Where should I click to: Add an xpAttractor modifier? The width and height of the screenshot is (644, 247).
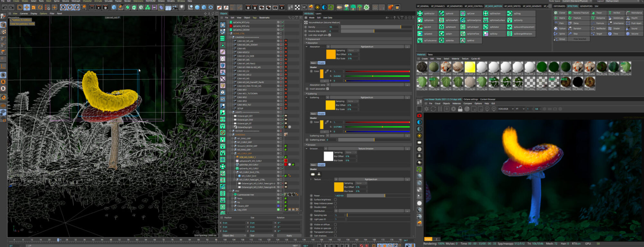[x=427, y=14]
